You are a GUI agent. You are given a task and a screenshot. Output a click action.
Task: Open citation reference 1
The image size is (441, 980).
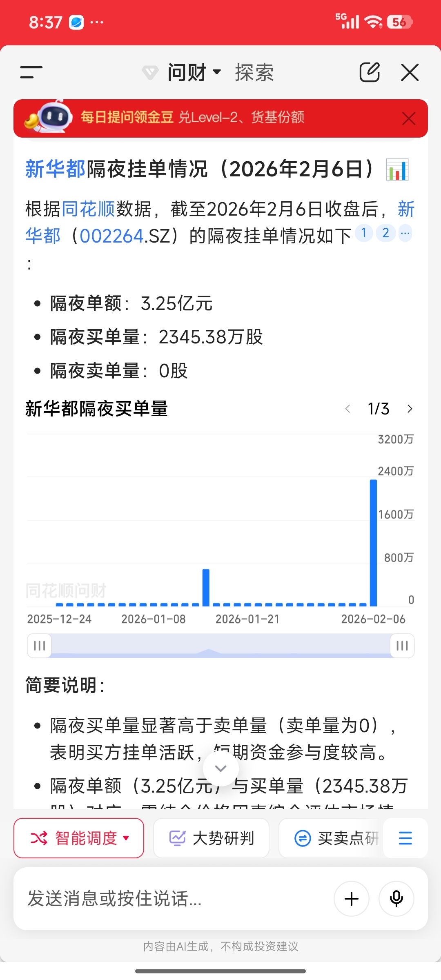[x=364, y=233]
